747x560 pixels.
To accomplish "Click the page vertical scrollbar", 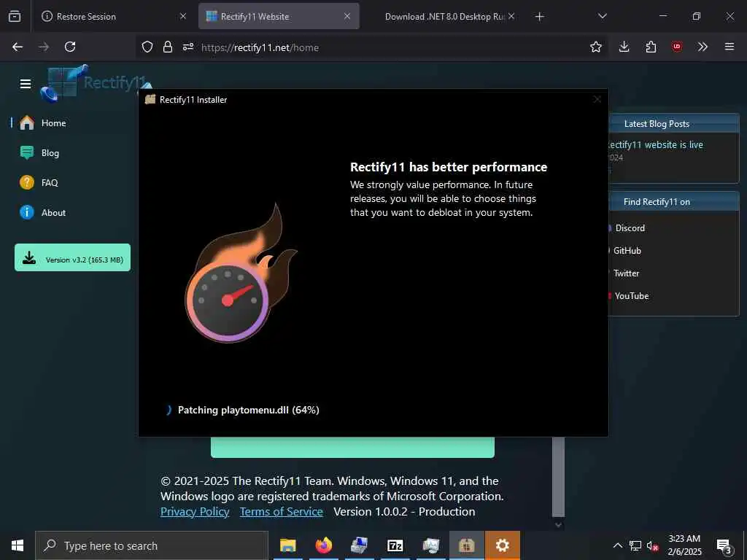I will pos(559,476).
